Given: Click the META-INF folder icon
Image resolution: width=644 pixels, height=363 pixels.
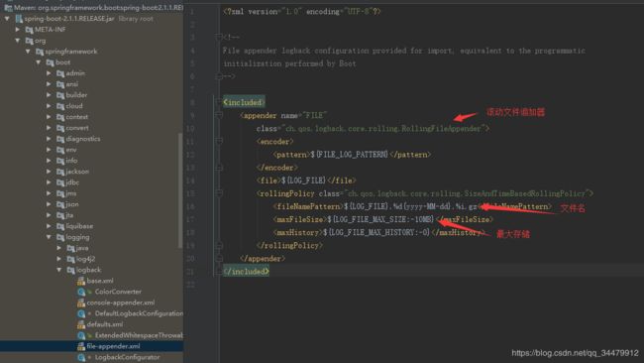Looking at the screenshot, I should click(29, 30).
